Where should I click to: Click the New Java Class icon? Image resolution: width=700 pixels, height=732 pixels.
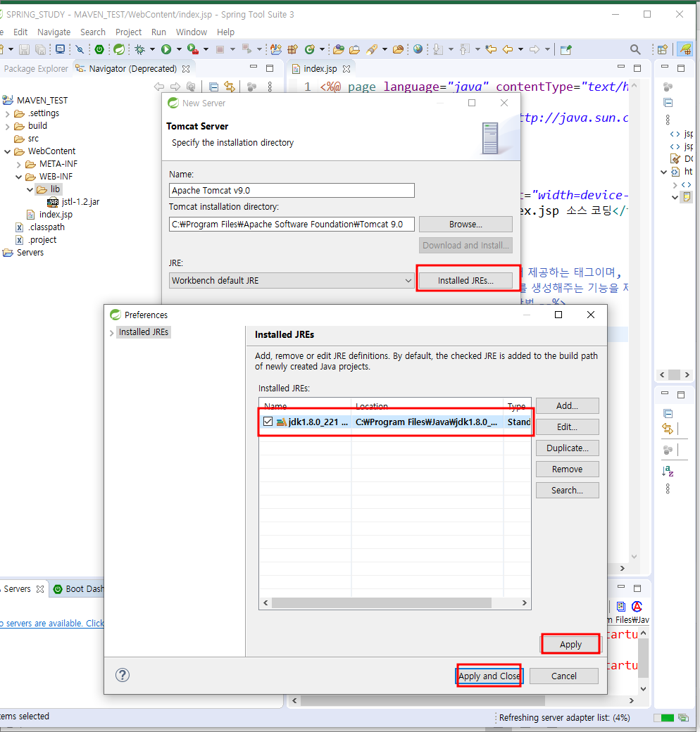click(310, 49)
